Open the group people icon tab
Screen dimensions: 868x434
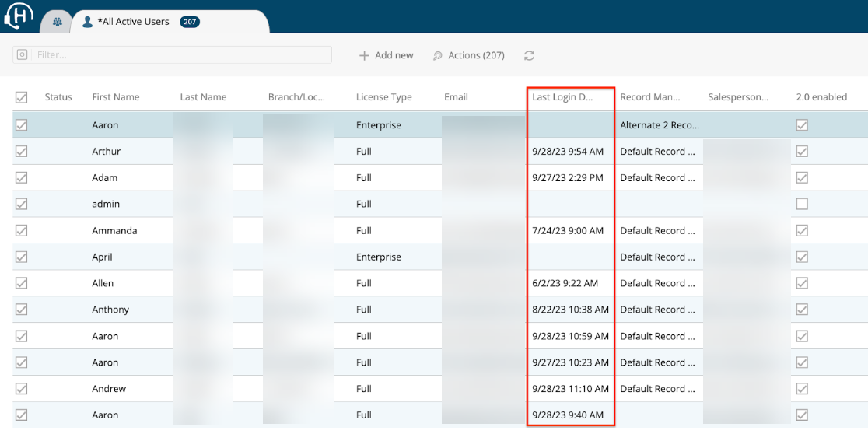[x=57, y=22]
